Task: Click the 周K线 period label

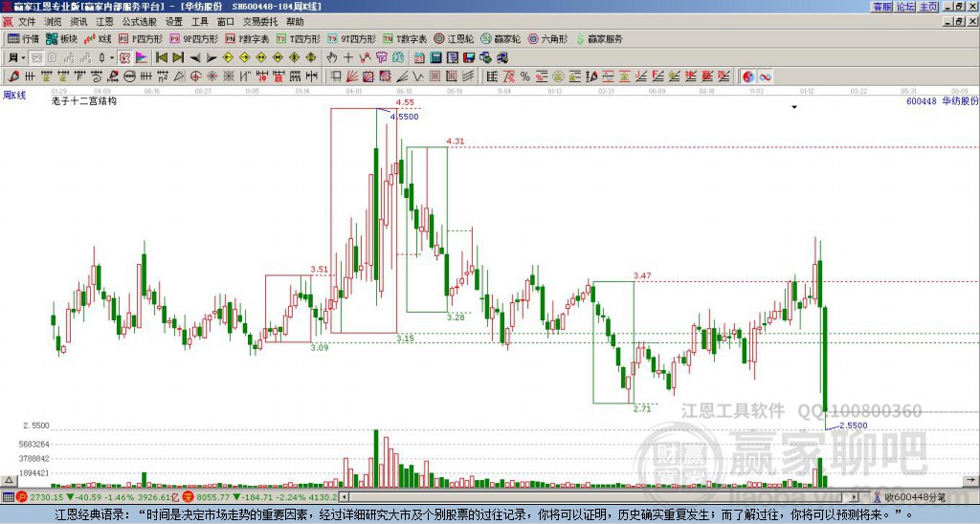Action: (x=14, y=95)
